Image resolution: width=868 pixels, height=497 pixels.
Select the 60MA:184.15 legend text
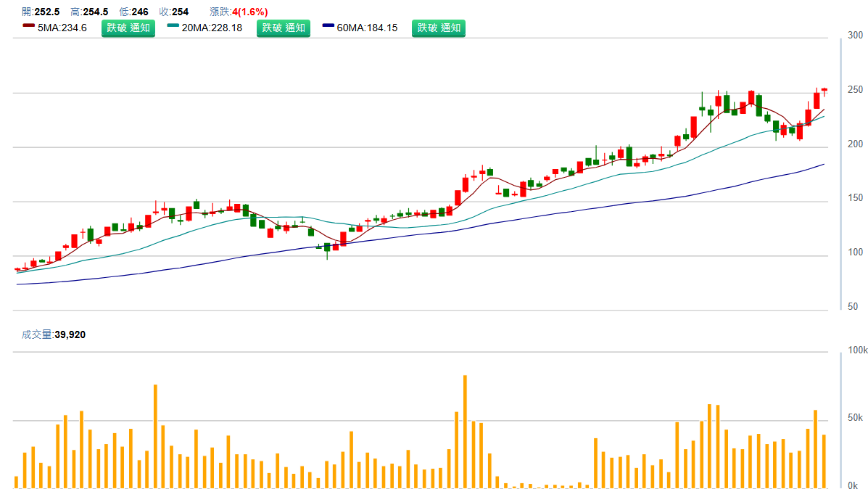coord(367,28)
